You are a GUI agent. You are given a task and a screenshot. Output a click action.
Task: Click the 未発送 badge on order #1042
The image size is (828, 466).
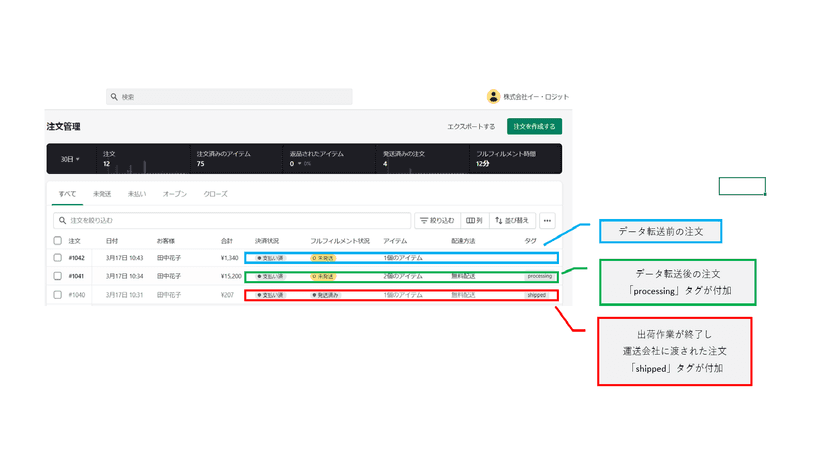point(323,258)
